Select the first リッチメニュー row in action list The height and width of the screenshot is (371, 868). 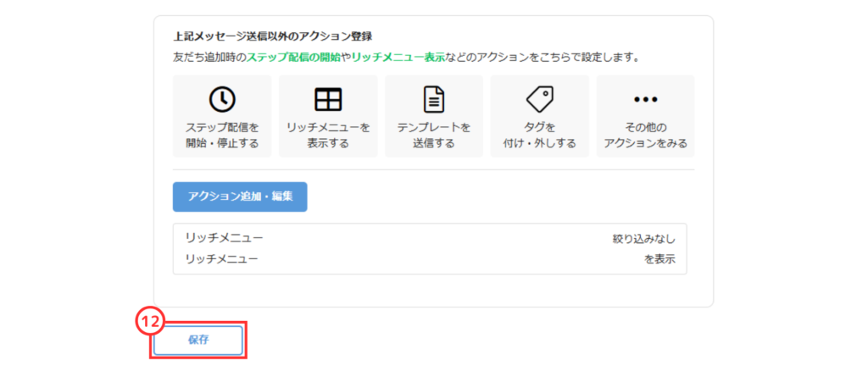(x=225, y=238)
